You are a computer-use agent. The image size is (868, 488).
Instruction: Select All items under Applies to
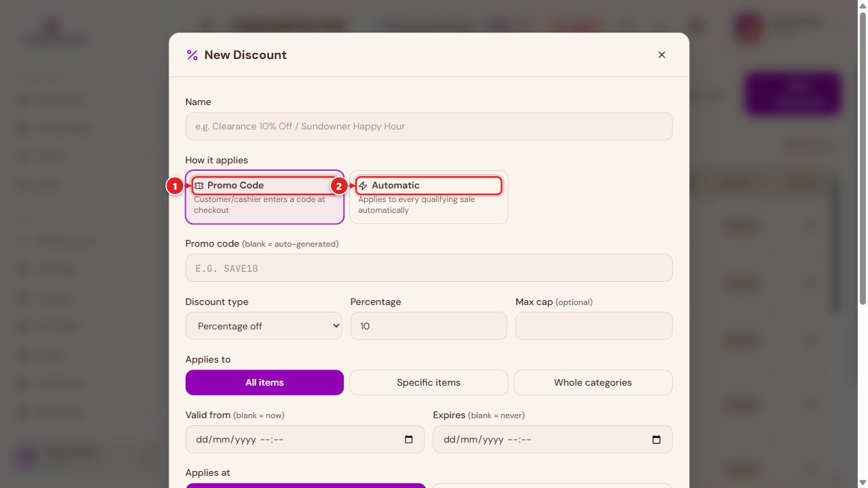point(264,382)
